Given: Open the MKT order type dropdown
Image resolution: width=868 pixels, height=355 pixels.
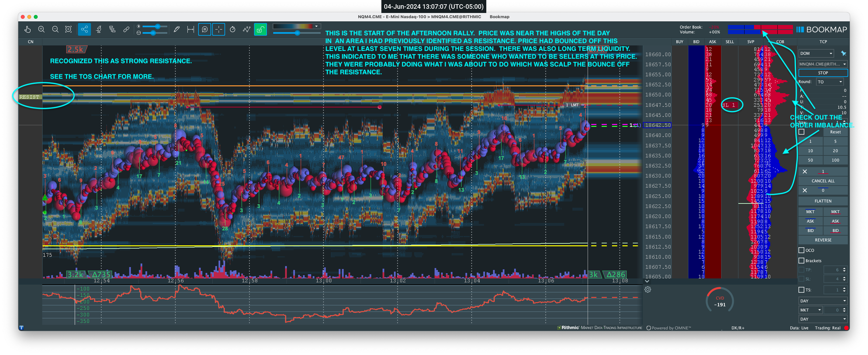Looking at the screenshot, I should point(811,310).
